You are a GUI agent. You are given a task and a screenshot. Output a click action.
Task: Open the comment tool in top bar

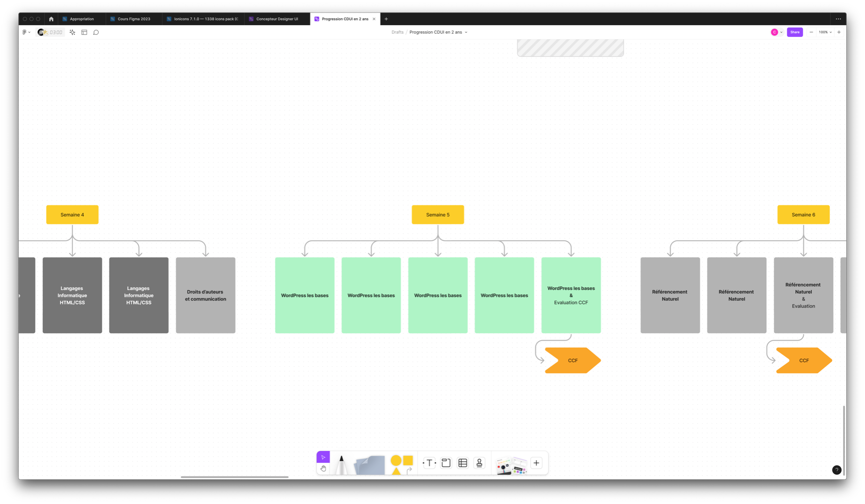pyautogui.click(x=96, y=32)
